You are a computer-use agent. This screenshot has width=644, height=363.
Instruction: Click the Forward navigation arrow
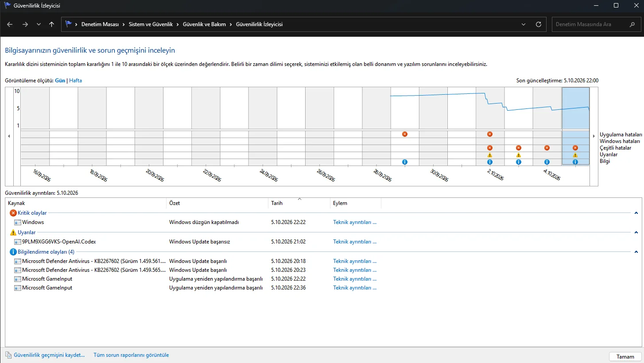pyautogui.click(x=25, y=24)
